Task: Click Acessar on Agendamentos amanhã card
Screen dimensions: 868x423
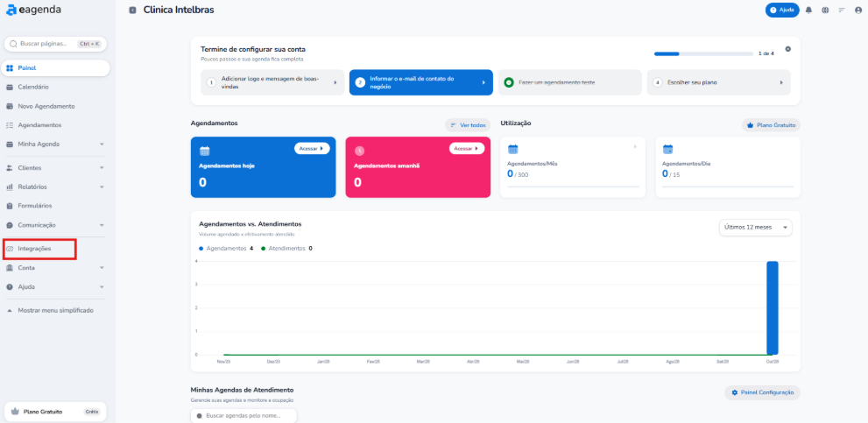Action: [467, 148]
